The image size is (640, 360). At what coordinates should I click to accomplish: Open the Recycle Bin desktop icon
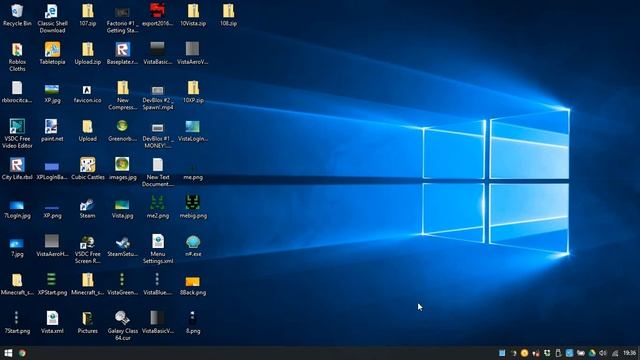pos(17,15)
